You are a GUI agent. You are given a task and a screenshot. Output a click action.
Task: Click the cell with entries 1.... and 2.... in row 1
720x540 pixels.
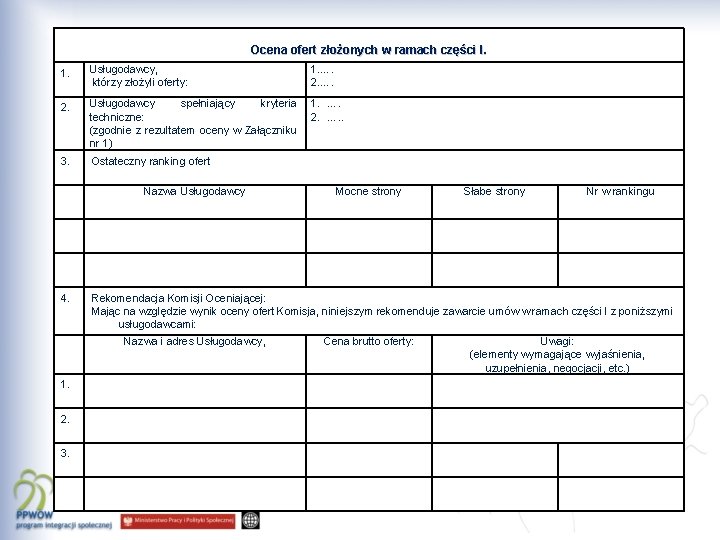pyautogui.click(x=495, y=79)
